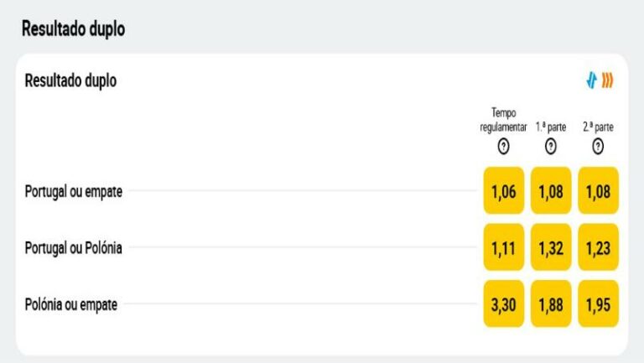Select 1,06 odds for Portugal ou empate
This screenshot has width=644, height=363.
point(503,190)
